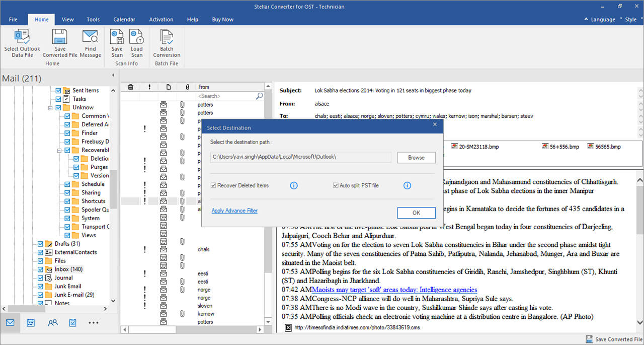Open the File menu
The width and height of the screenshot is (644, 345).
click(13, 20)
